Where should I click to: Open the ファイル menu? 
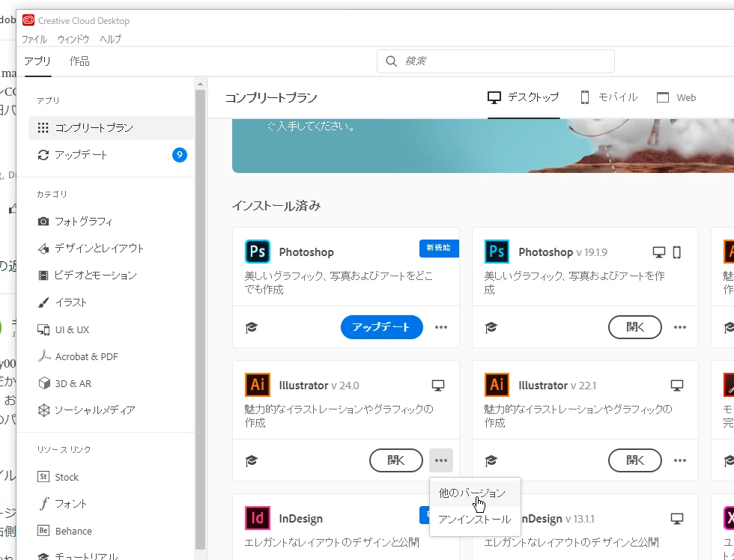pos(34,39)
